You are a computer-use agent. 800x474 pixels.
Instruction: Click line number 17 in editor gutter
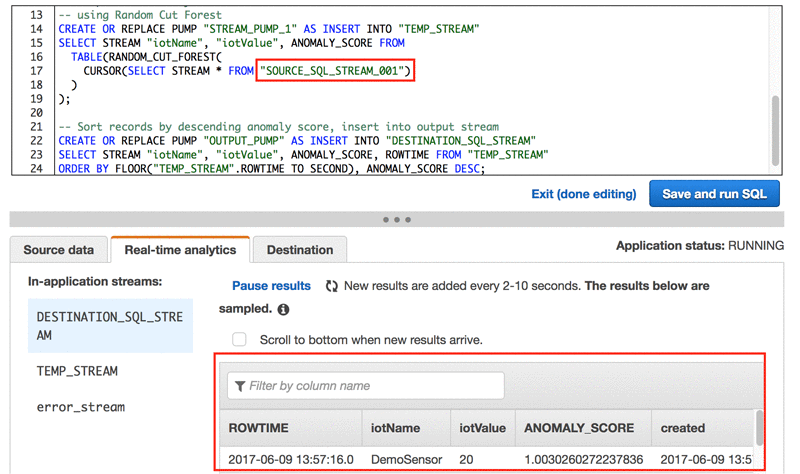[36, 71]
